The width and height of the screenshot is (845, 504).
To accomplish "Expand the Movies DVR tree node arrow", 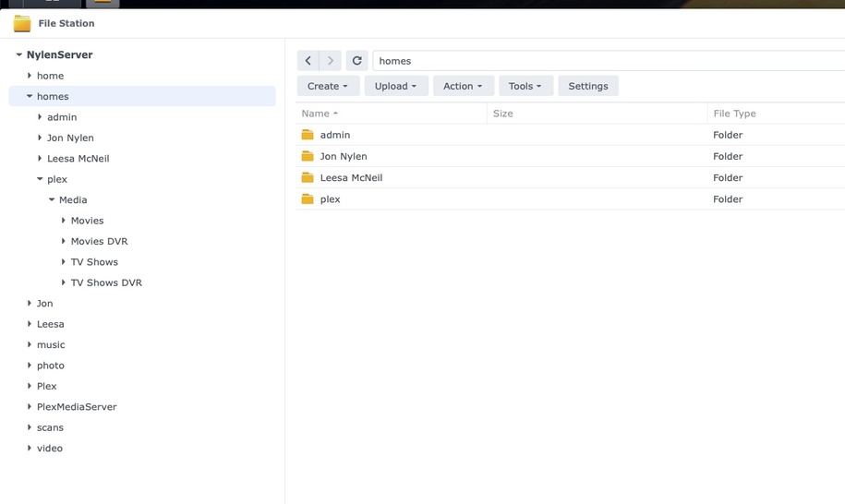I will tap(63, 241).
